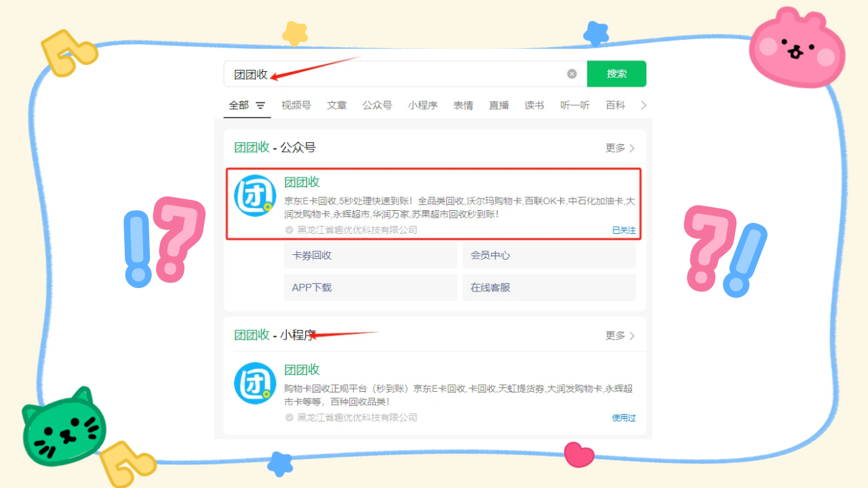This screenshot has height=488, width=868.
Task: Open the 团团收 公众号 title link
Action: pos(302,182)
